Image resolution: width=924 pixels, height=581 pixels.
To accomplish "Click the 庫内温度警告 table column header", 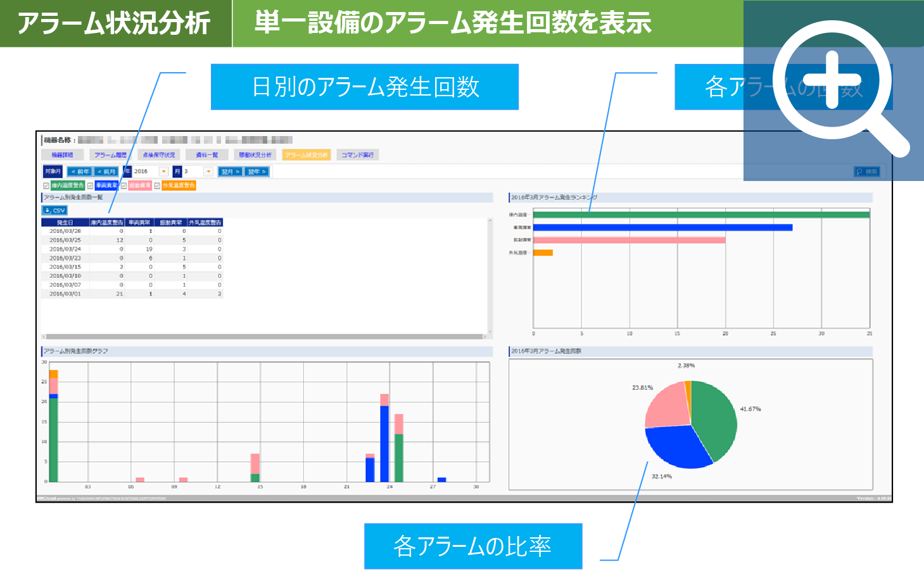I will [x=107, y=223].
